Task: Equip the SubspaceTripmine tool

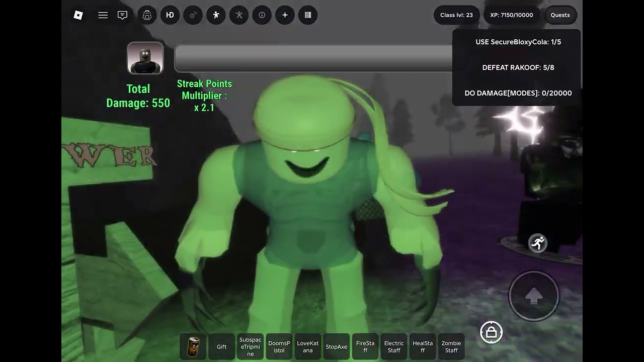Action: (x=251, y=346)
